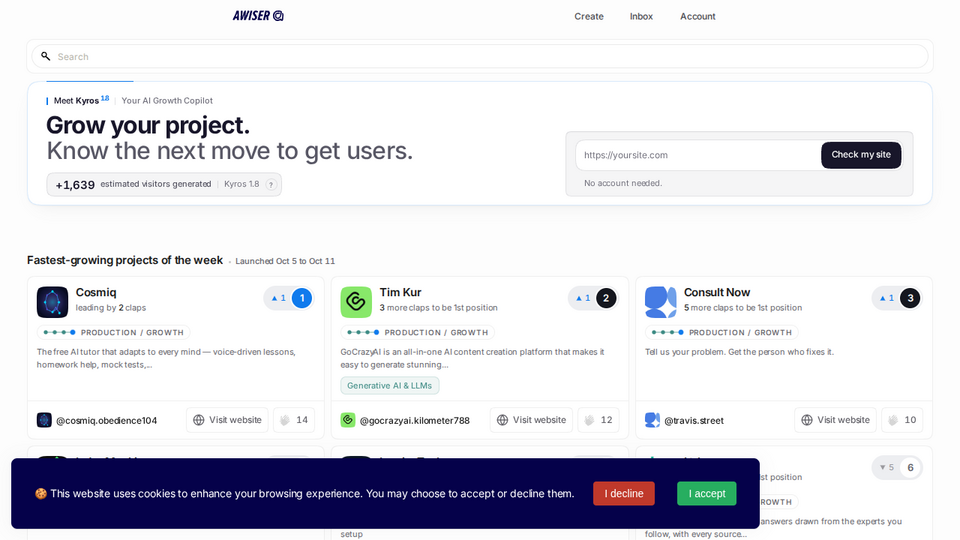Click the magnifier search icon
960x540 pixels.
[45, 56]
